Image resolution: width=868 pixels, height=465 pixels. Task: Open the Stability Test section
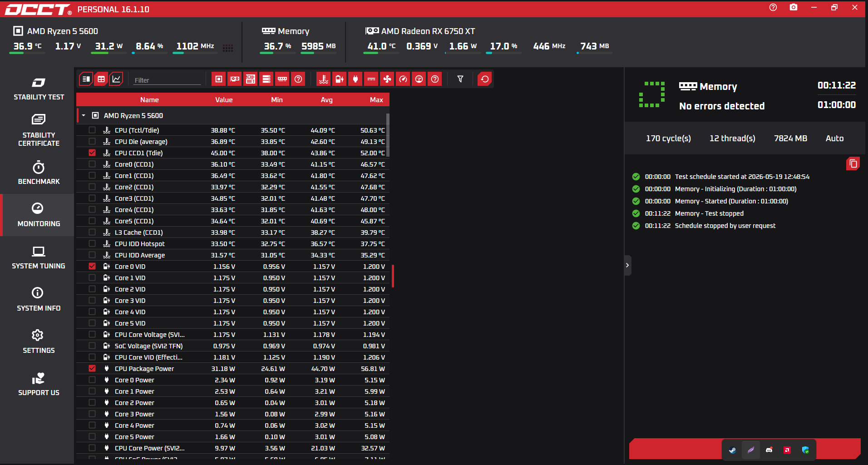[39, 89]
